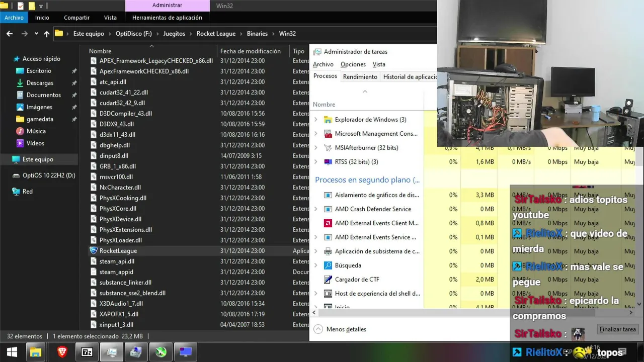Open the Imágenes icon in sidebar
The image size is (644, 362).
(20, 107)
